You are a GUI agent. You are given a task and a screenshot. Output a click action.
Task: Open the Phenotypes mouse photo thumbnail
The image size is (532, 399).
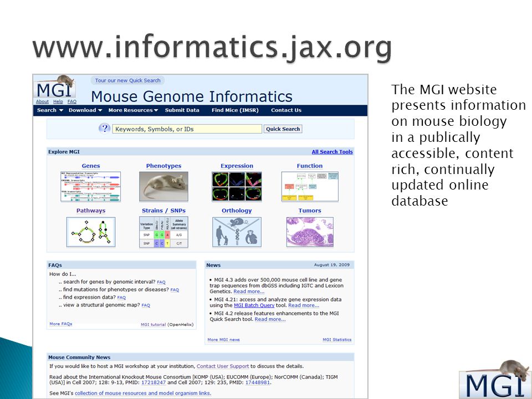point(163,187)
